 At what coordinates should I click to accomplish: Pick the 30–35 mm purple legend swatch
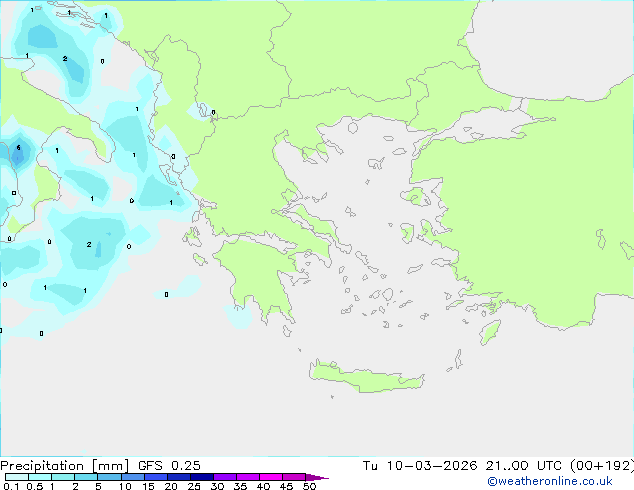224,477
